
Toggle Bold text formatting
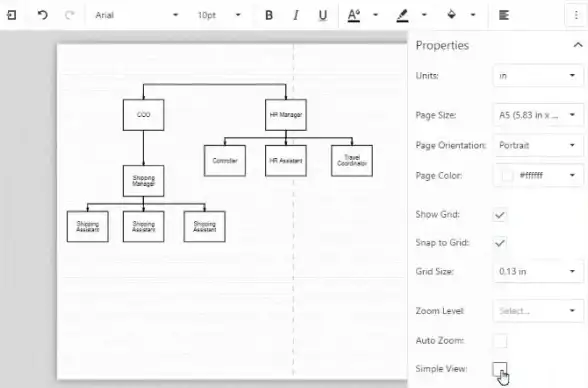pyautogui.click(x=269, y=15)
